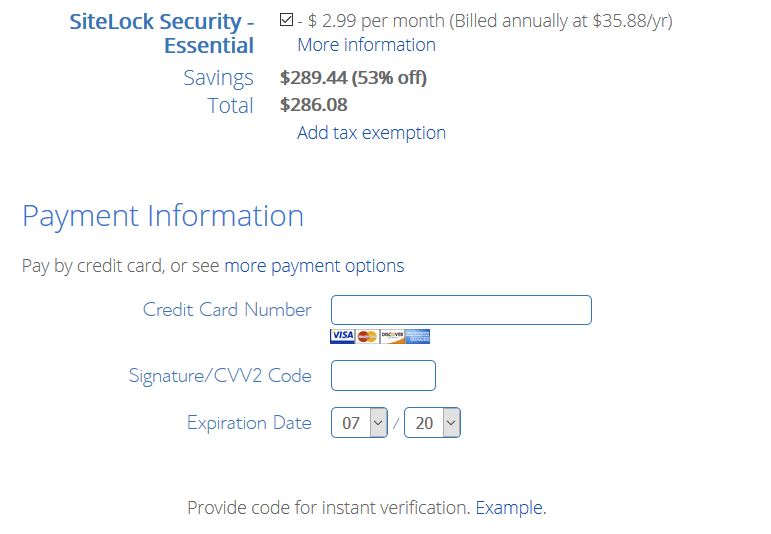Image resolution: width=771 pixels, height=534 pixels.
Task: Click the $289.44 (53% off) savings text
Action: 353,78
